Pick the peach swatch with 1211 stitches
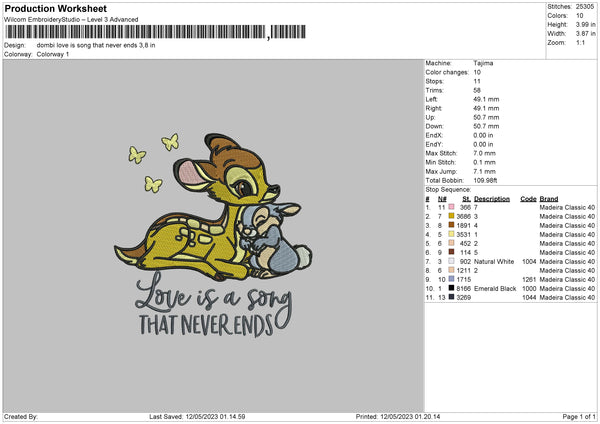 [x=451, y=270]
